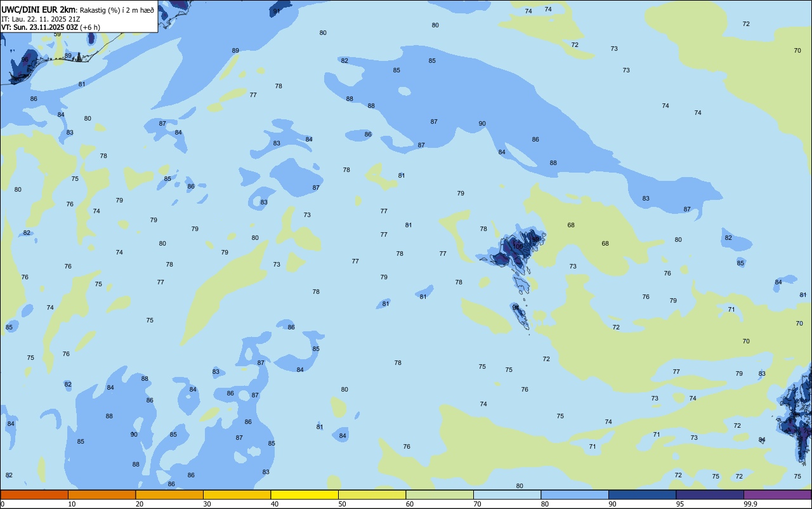The width and height of the screenshot is (812, 509).
Task: Click the 60–70 light green legend swatch
Action: [x=440, y=494]
